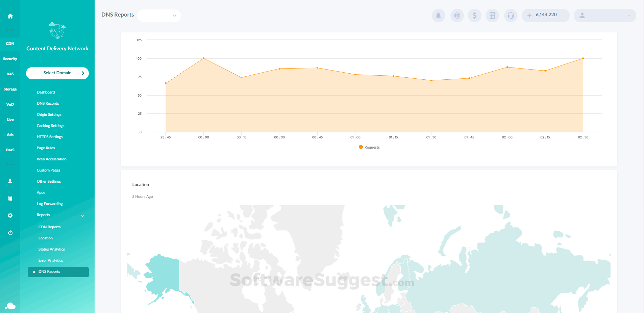Open the calculator icon in header
The height and width of the screenshot is (313, 644).
pyautogui.click(x=492, y=16)
